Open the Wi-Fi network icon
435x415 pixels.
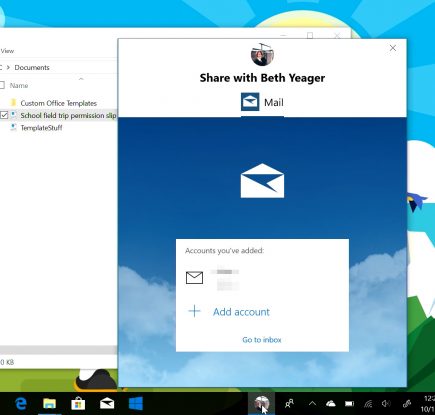(368, 404)
